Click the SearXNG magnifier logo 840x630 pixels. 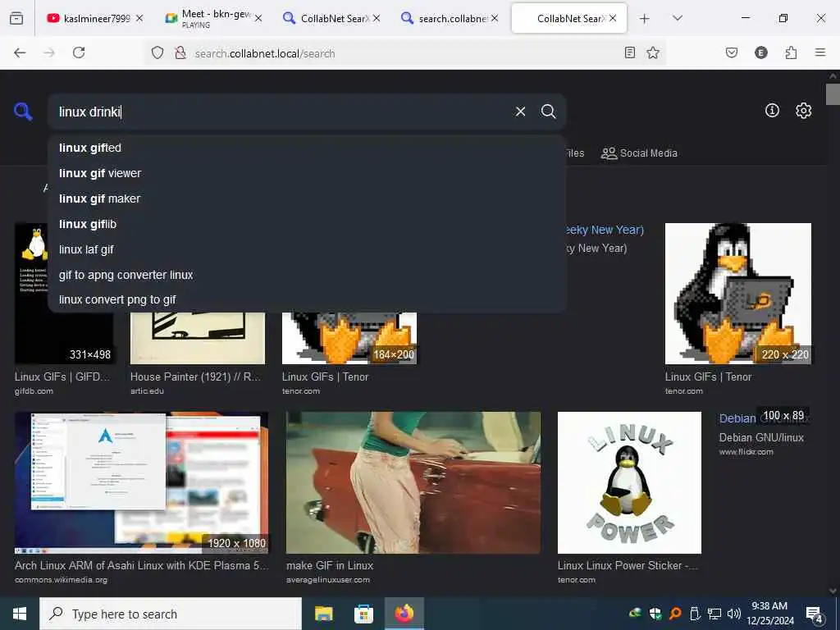point(23,112)
